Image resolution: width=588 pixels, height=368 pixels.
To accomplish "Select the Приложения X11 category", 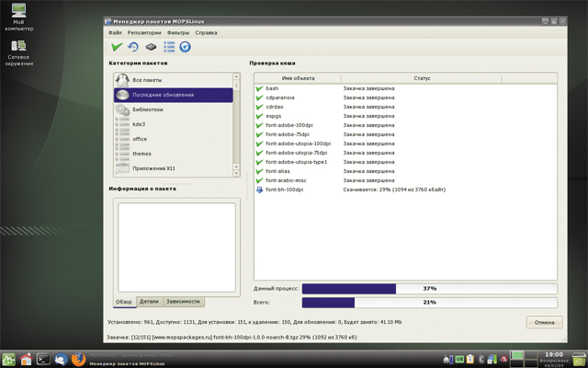I will point(174,168).
